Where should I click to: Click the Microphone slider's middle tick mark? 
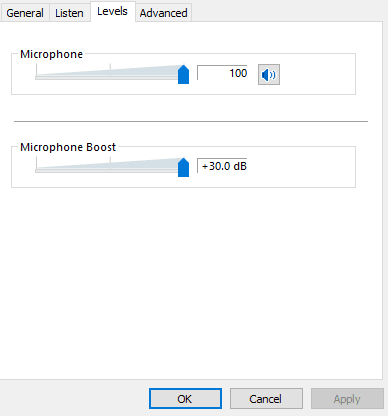[x=110, y=68]
